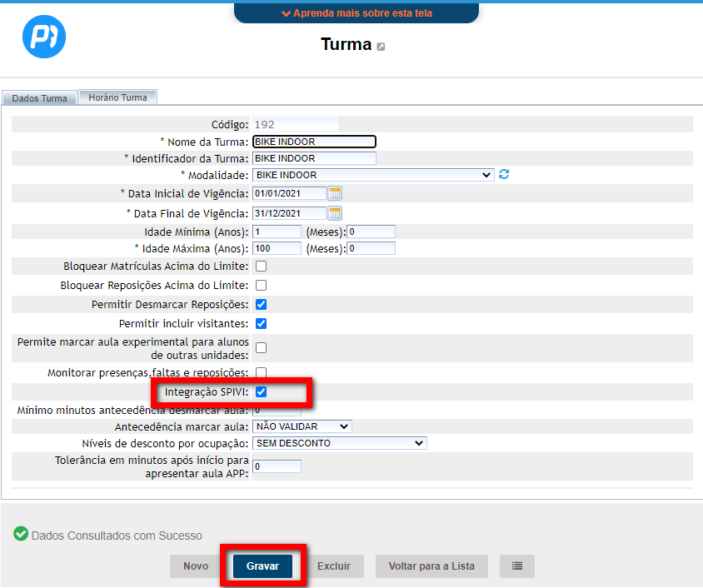Disable Permitir Desmarcar Reposições checkbox
Image resolution: width=703 pixels, height=588 pixels.
point(261,305)
